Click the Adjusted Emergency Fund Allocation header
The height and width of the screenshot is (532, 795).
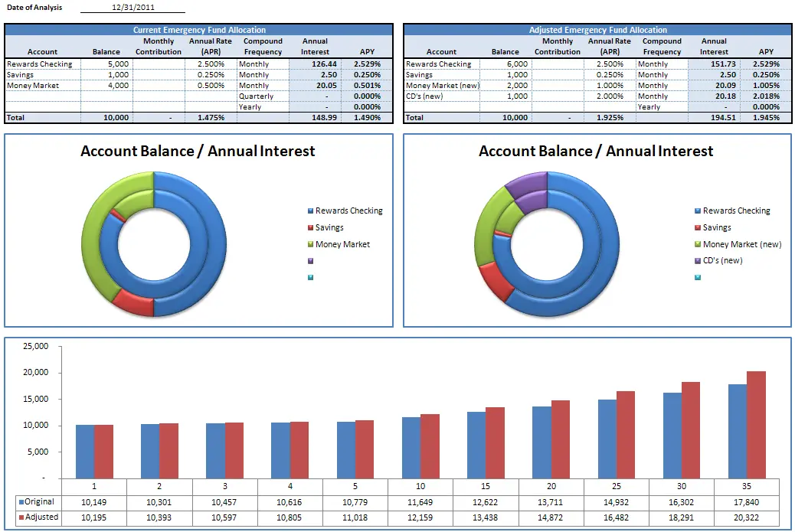597,30
